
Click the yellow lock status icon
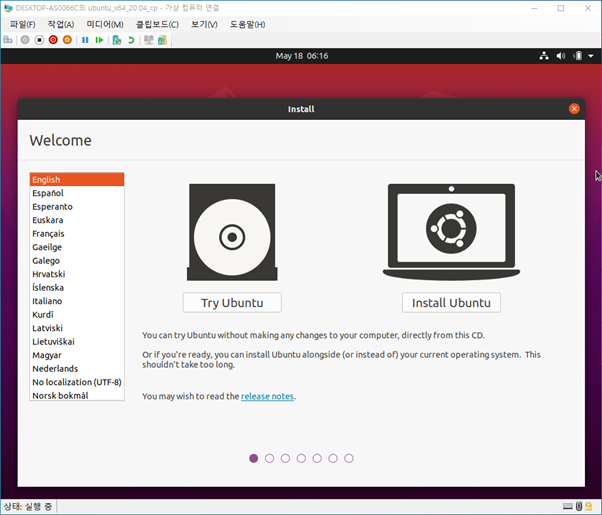[x=589, y=507]
